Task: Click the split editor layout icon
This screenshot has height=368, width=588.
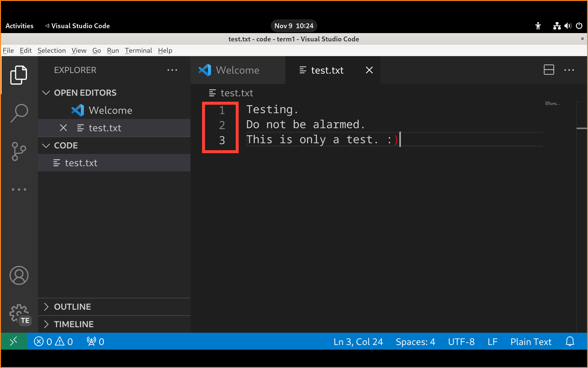Action: tap(548, 70)
